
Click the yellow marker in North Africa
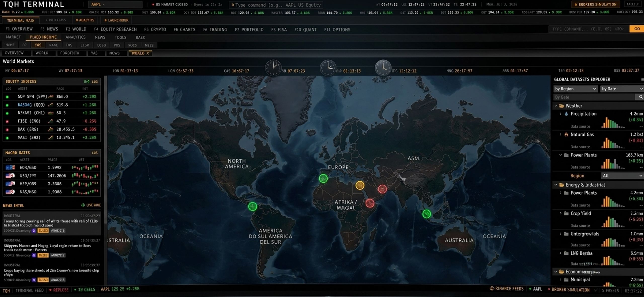click(360, 185)
